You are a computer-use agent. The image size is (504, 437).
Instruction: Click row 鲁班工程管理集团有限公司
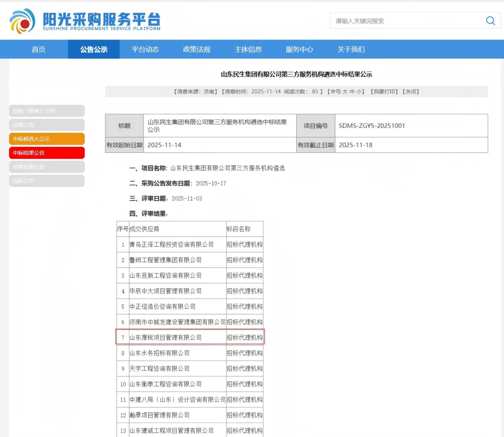(190, 260)
